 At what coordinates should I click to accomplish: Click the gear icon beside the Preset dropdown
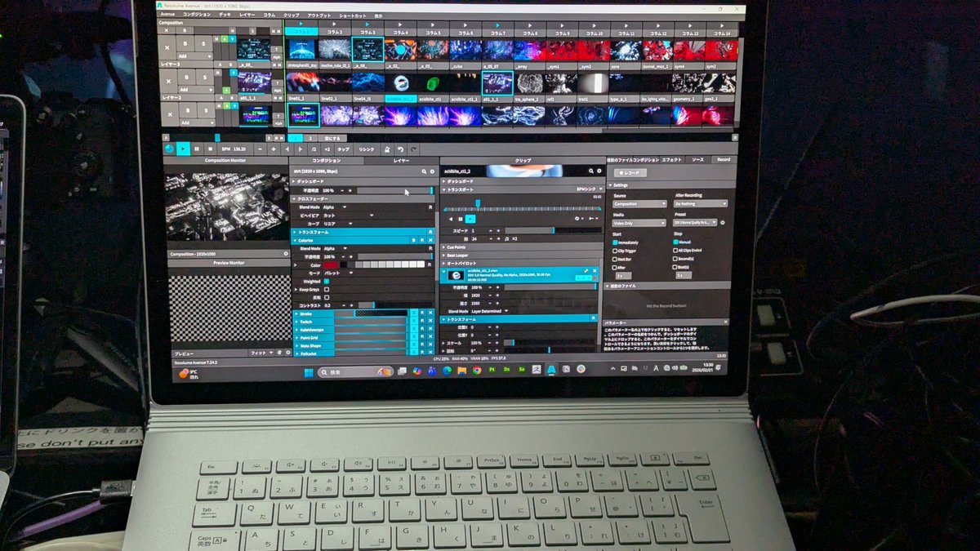pos(722,223)
